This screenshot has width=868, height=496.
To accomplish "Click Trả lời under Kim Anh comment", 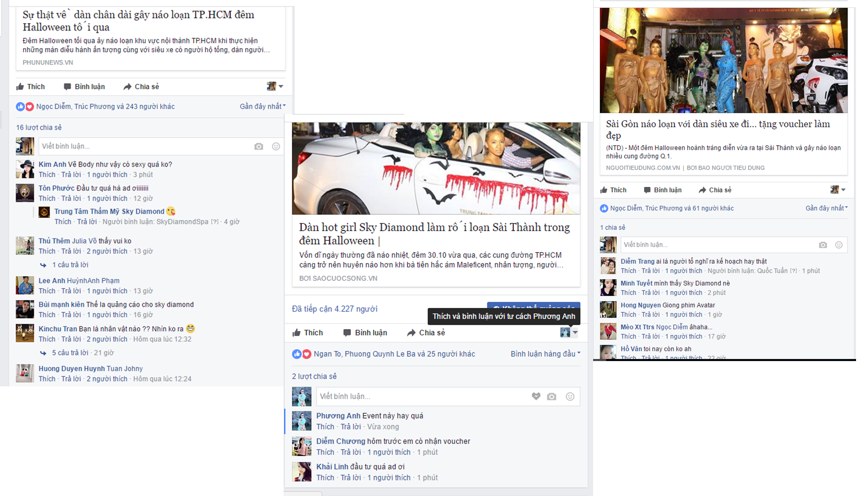I will [71, 175].
